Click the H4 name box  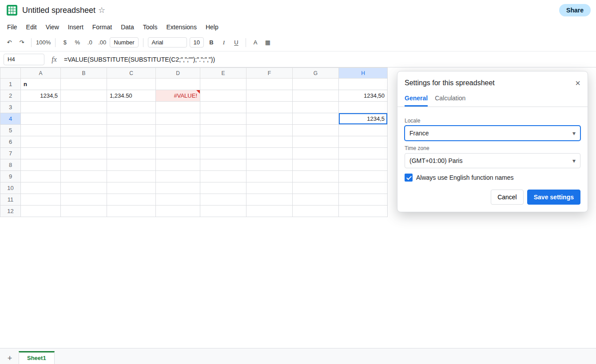point(24,59)
